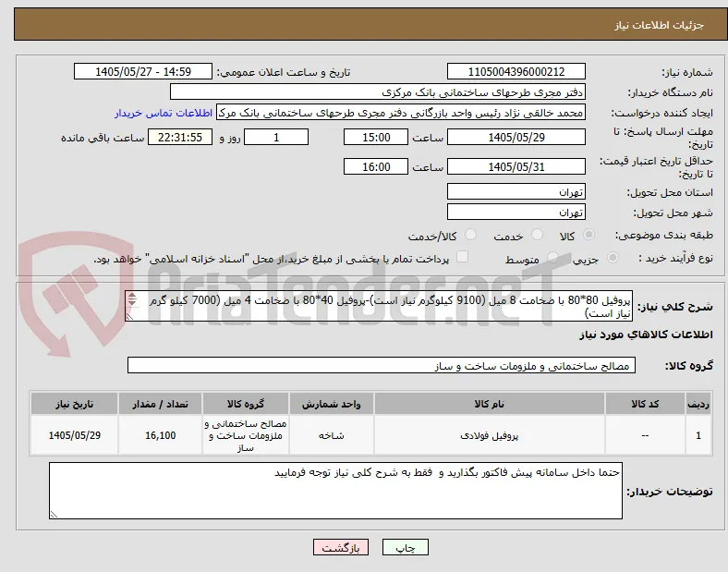Image resolution: width=728 pixels, height=572 pixels.
Task: Click the delivery province field تهران
Action: 516,191
